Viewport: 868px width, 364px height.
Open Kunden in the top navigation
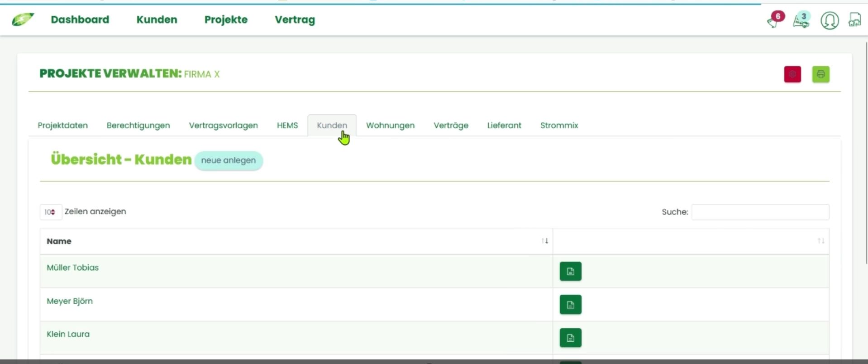click(x=157, y=19)
